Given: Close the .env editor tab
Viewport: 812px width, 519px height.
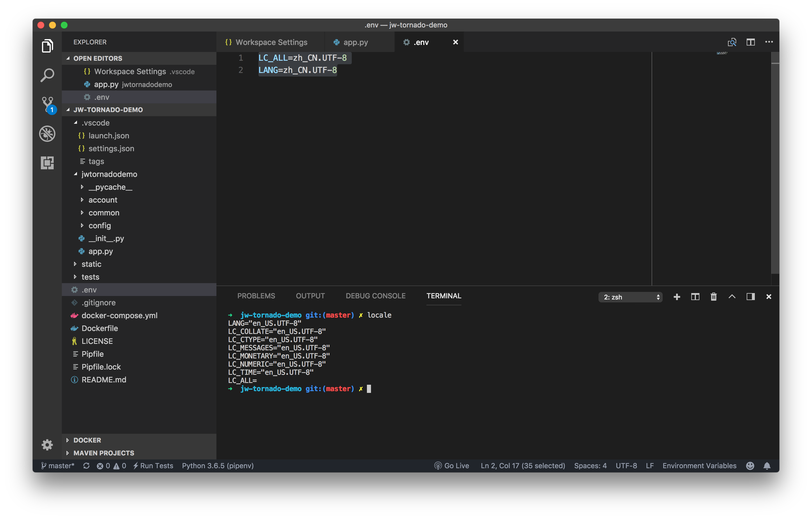Looking at the screenshot, I should [x=455, y=42].
